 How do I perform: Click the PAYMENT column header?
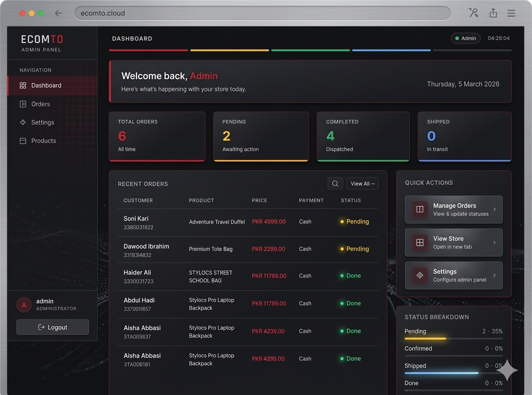click(x=311, y=201)
